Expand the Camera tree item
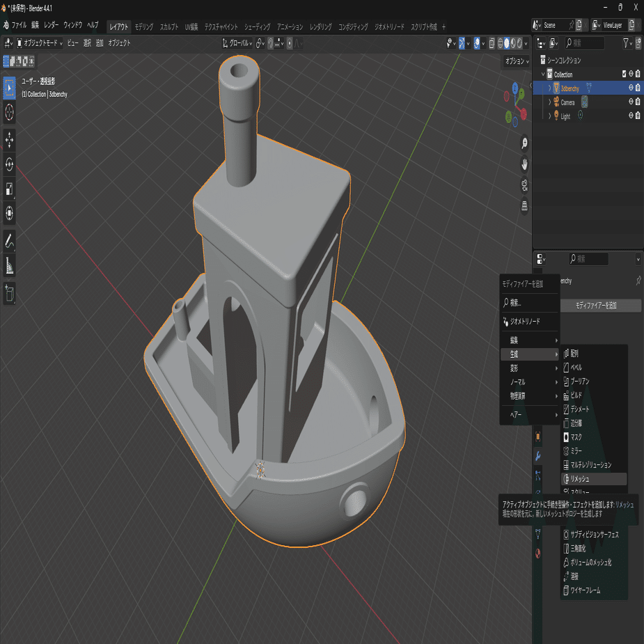This screenshot has height=644, width=644. (x=549, y=102)
